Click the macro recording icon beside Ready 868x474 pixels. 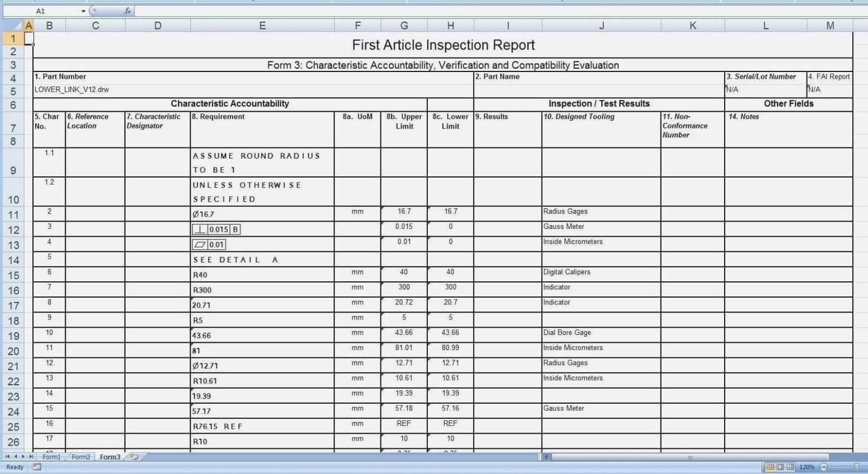37,467
